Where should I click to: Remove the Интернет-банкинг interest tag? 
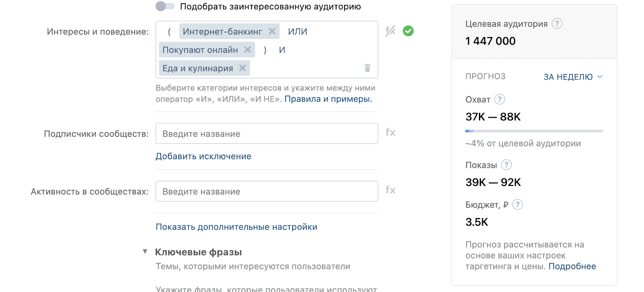(x=272, y=31)
